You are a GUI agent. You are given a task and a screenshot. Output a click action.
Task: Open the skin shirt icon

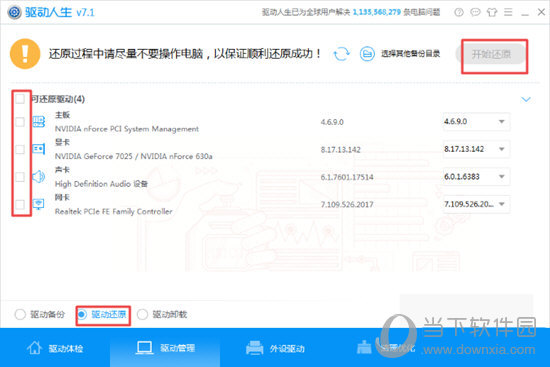pos(492,13)
